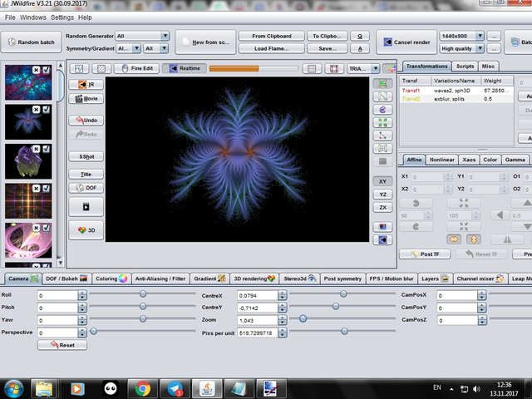The height and width of the screenshot is (399, 532).
Task: Click the Cancel render button
Action: tap(406, 42)
